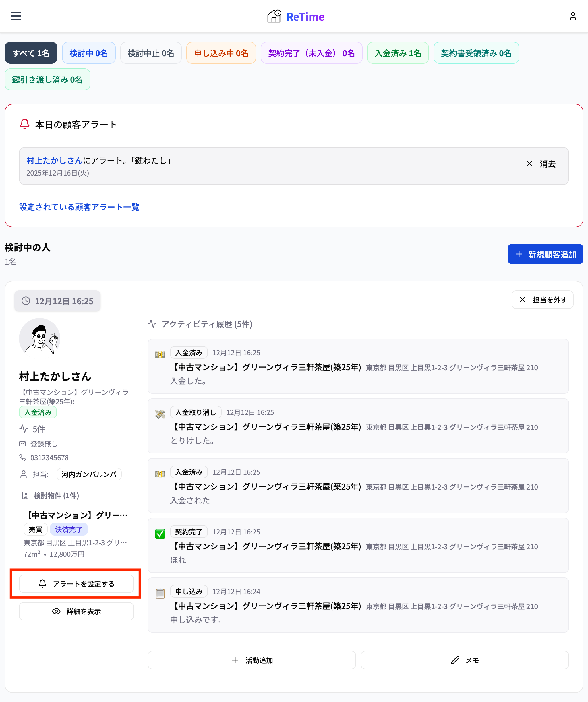Show customer details via 詳細を表示
Image resolution: width=588 pixels, height=702 pixels.
76,611
